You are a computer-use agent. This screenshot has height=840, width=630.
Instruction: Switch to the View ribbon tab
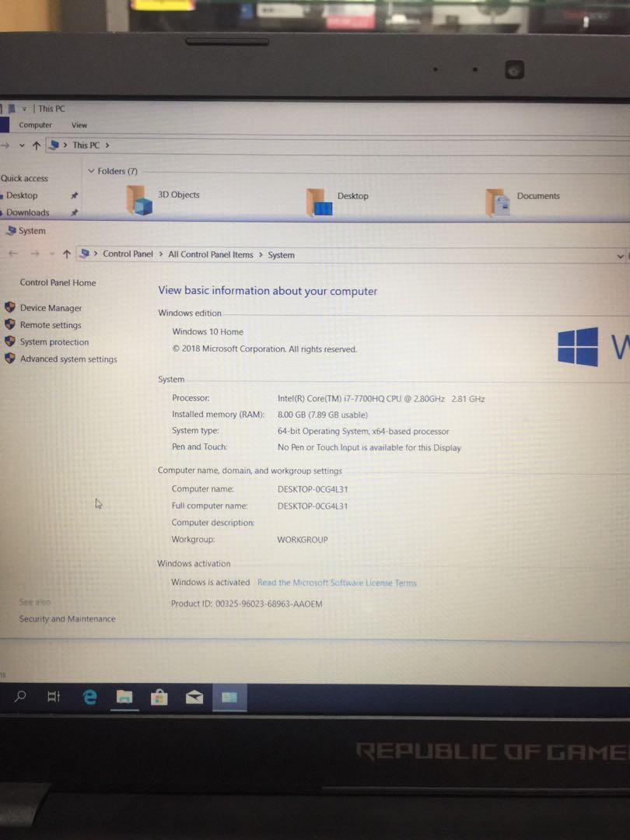point(79,124)
